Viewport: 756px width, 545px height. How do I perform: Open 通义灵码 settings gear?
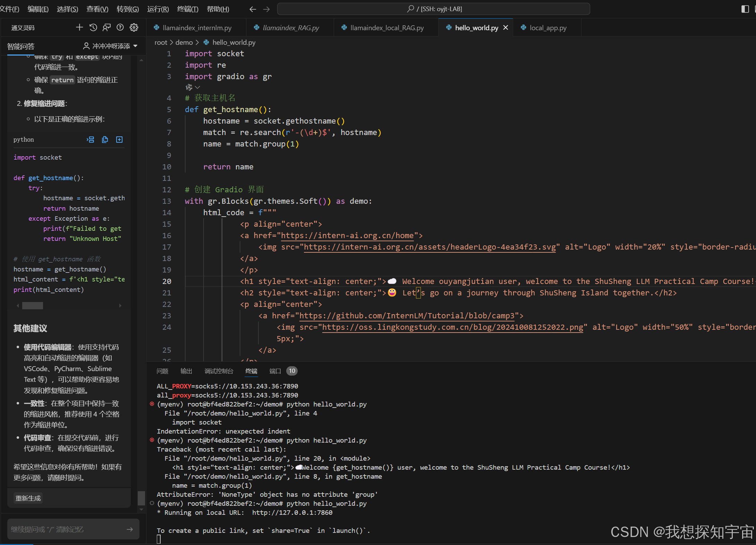[x=134, y=27]
